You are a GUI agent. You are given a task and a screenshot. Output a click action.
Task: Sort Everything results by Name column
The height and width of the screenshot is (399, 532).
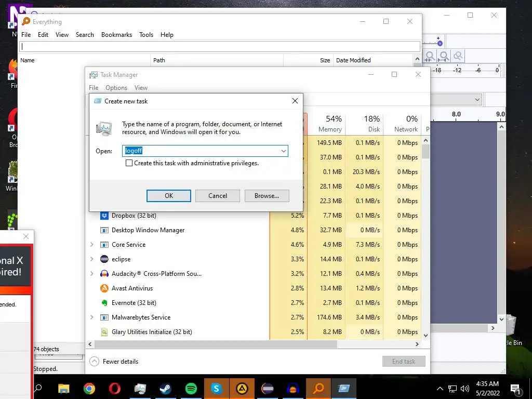click(x=84, y=60)
